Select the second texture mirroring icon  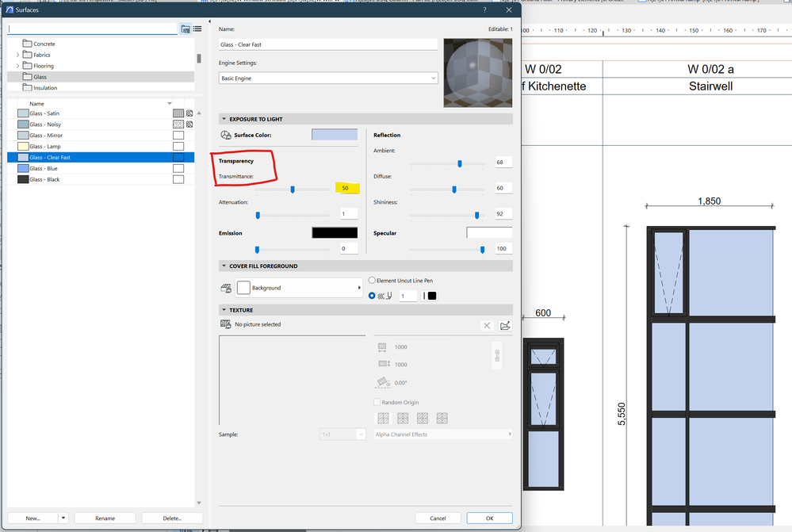pyautogui.click(x=403, y=419)
